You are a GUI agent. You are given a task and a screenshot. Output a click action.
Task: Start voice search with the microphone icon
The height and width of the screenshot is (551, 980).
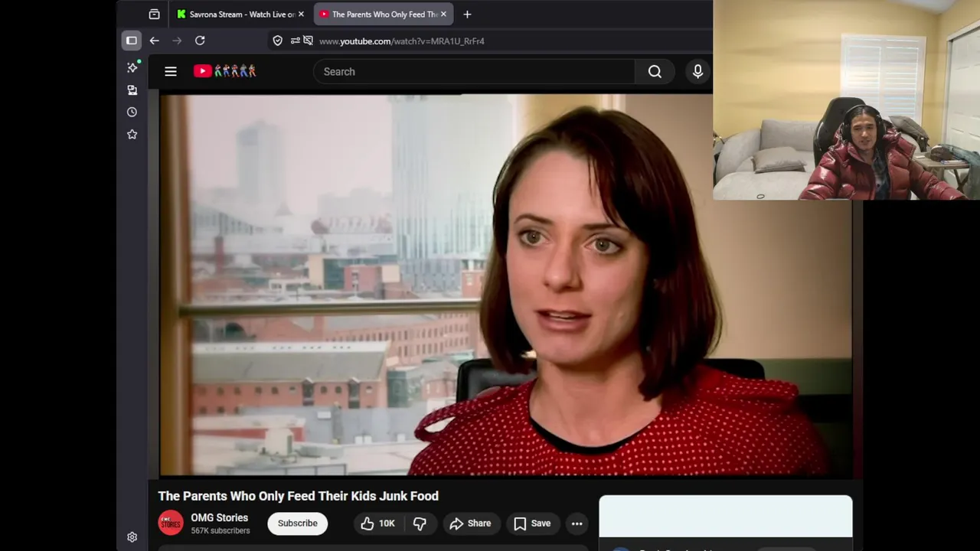coord(697,71)
